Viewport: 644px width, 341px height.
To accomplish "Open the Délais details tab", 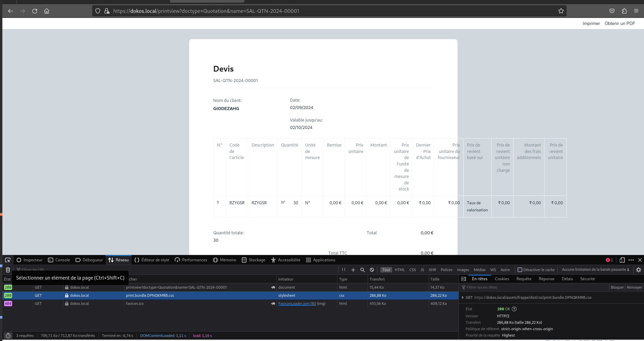I will click(x=567, y=279).
